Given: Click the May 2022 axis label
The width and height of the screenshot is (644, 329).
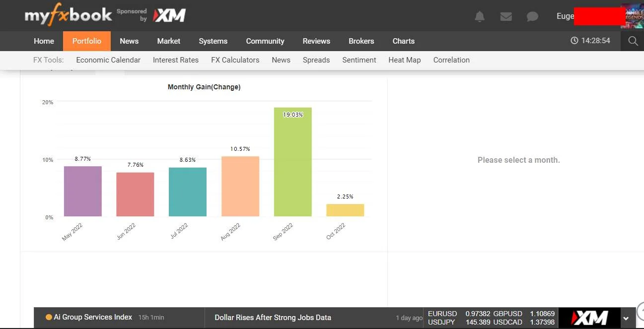Looking at the screenshot, I should (72, 232).
